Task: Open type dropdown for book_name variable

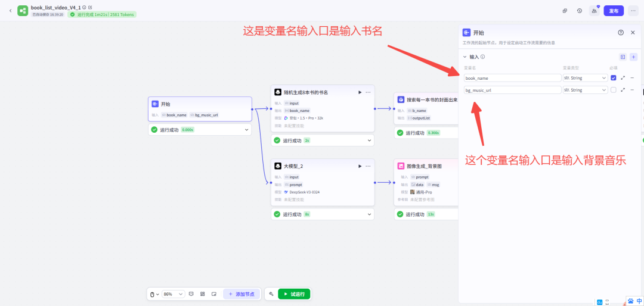Action: (585, 78)
